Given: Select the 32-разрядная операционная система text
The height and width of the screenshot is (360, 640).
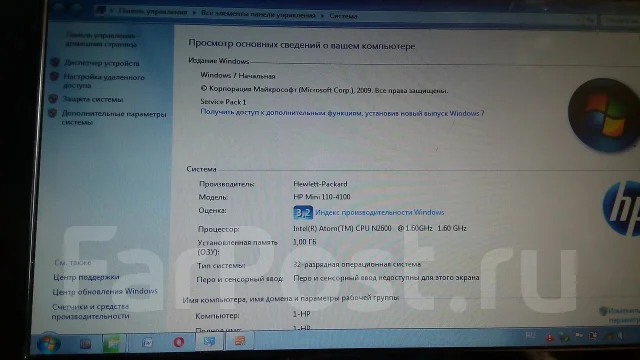Looking at the screenshot, I should click(357, 264).
